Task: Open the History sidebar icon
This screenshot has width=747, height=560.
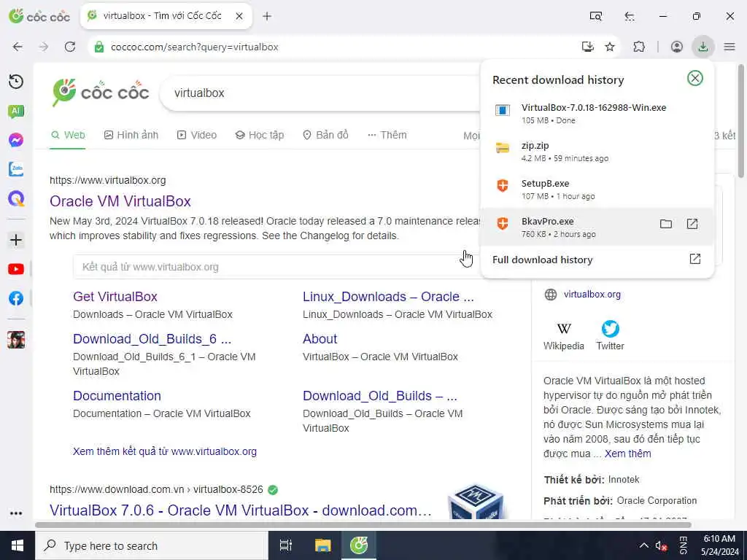Action: 16,82
